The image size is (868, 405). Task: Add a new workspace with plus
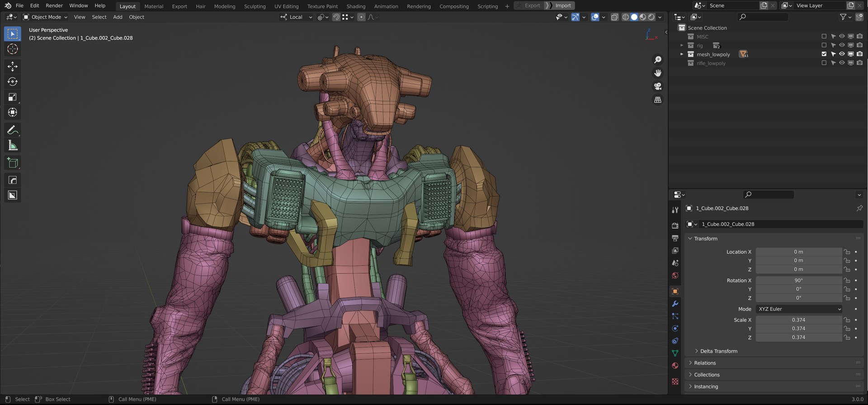tap(507, 6)
